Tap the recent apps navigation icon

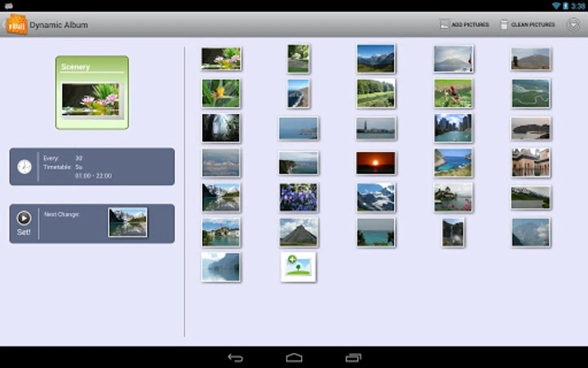353,358
